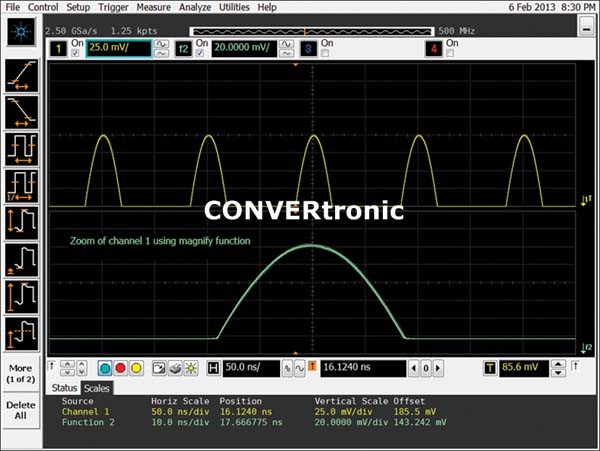Screen dimensions: 600x451
Task: Enable the Channel 3 On checkbox
Action: coord(326,54)
